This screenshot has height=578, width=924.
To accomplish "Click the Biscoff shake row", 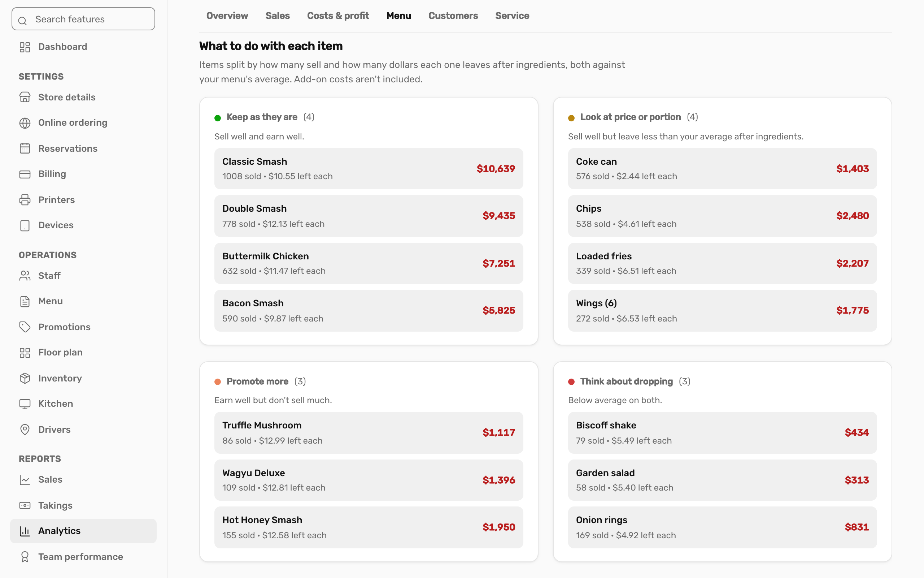I will point(722,433).
